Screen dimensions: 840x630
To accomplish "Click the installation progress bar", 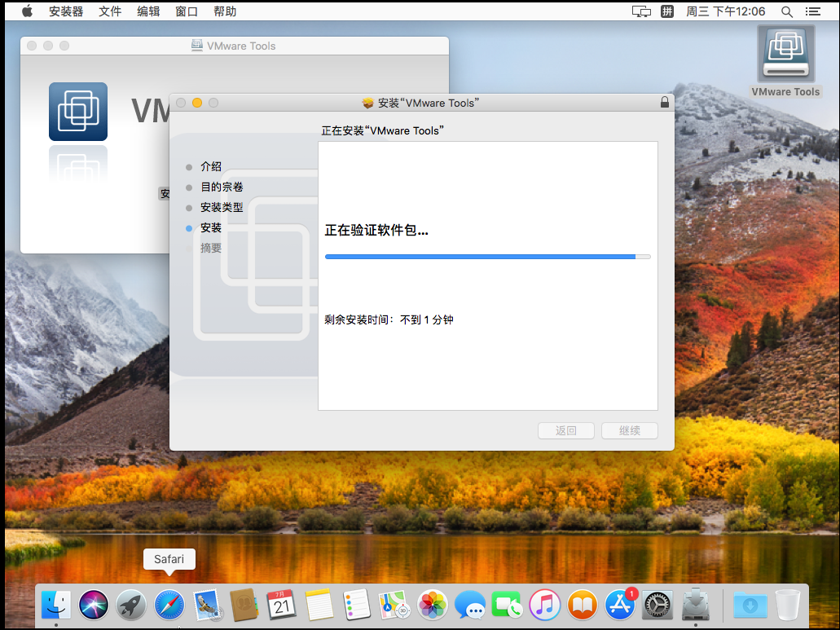I will click(488, 257).
